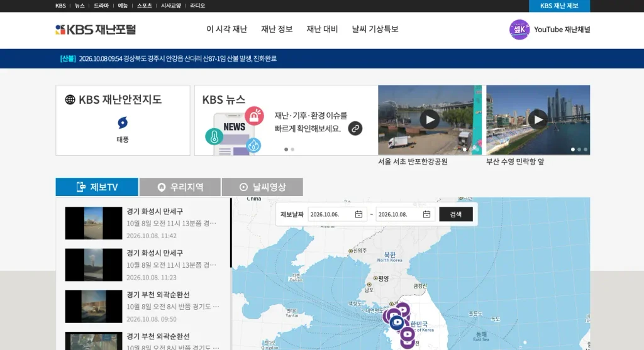
Task: Click the 서울 서초 반포한강공원 caption
Action: (413, 161)
